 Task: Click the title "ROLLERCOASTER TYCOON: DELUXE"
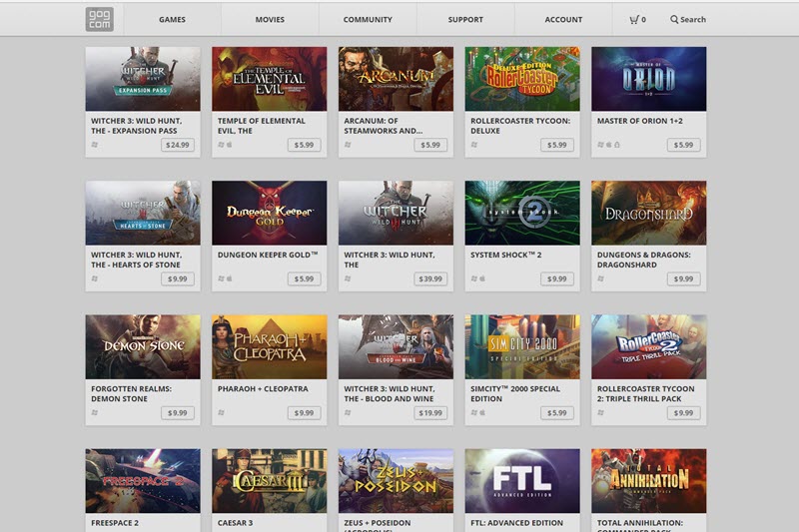tap(520, 126)
